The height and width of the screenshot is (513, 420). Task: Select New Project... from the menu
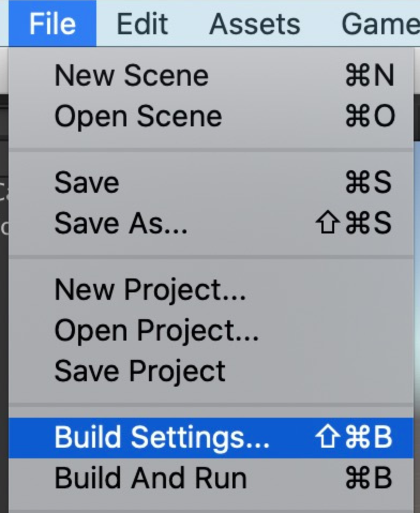click(150, 290)
